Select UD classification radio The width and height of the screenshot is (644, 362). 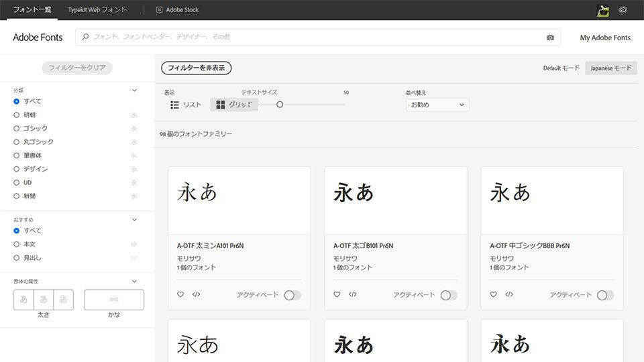coord(16,182)
